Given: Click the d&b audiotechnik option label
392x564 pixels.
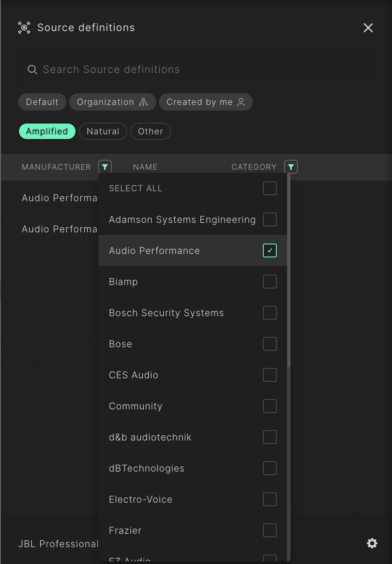Looking at the screenshot, I should (x=150, y=437).
